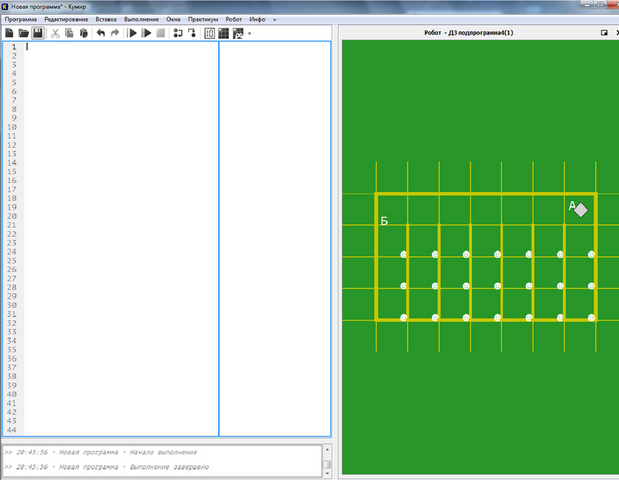This screenshot has width=619, height=480.
Task: Open the Робот menu
Action: 233,19
